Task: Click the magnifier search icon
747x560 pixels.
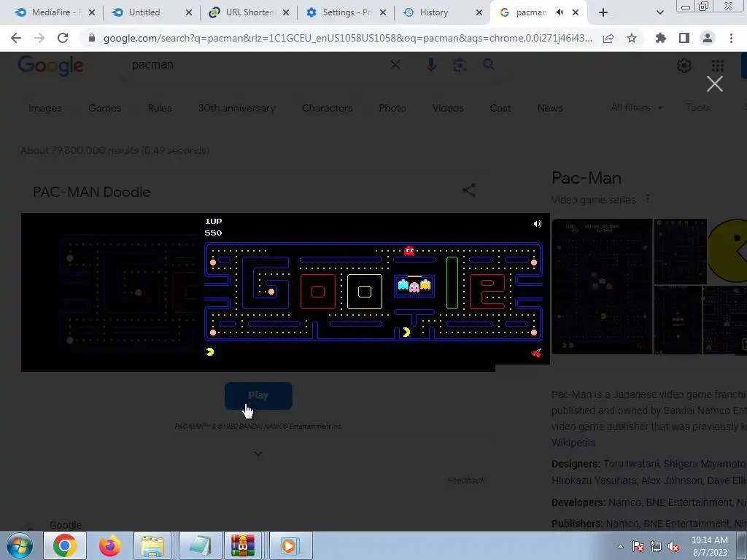Action: tap(489, 65)
